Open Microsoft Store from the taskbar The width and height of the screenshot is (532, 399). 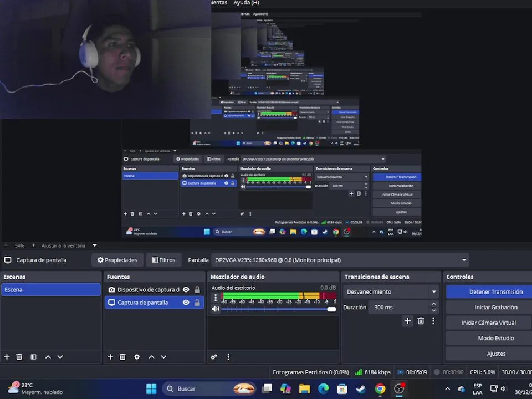(x=342, y=389)
